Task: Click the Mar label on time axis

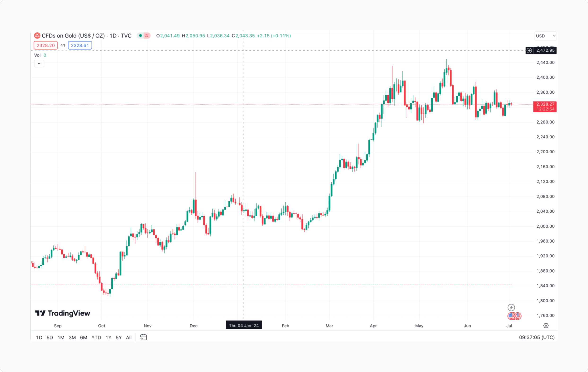Action: 329,326
